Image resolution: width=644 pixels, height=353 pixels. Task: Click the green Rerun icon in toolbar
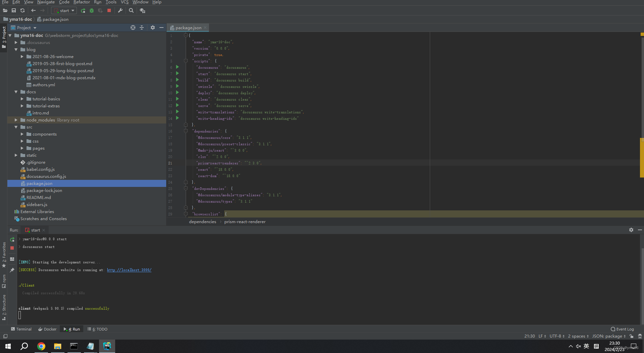(83, 11)
